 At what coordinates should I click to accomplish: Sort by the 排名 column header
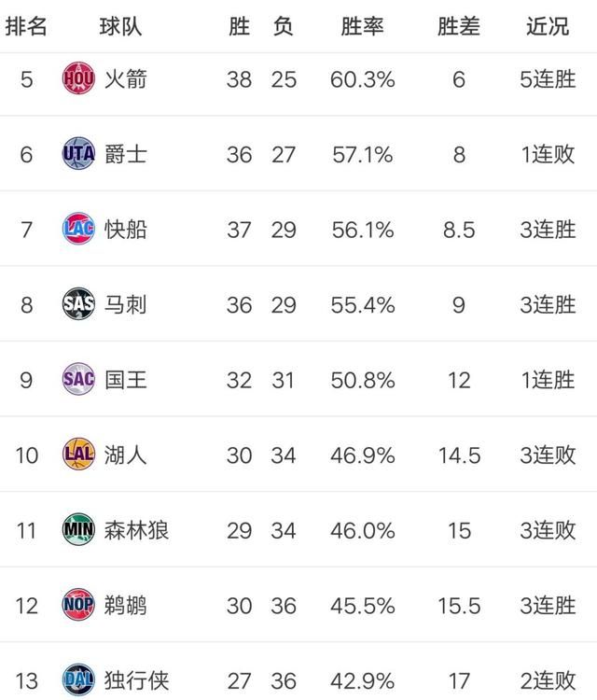point(26,26)
